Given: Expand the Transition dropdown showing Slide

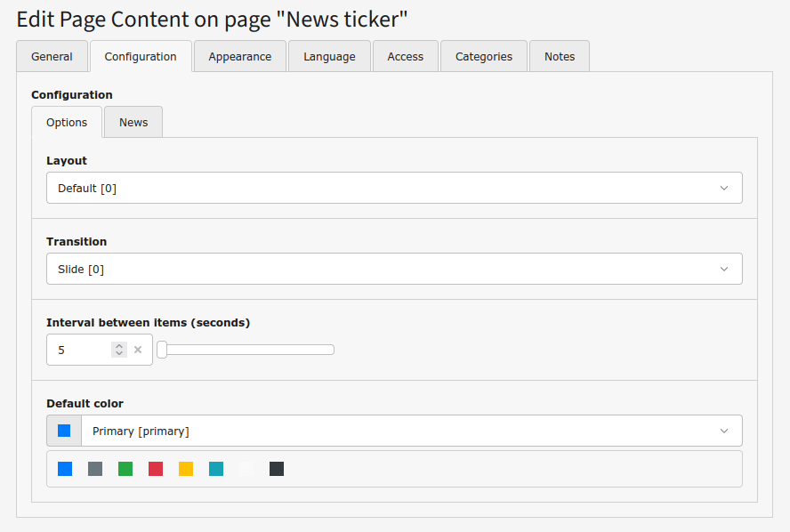Looking at the screenshot, I should (x=394, y=269).
